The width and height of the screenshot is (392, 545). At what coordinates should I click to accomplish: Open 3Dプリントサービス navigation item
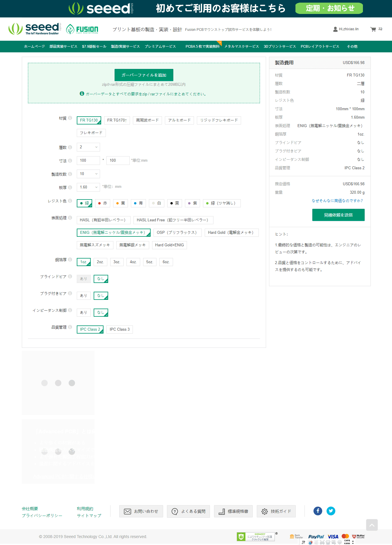(x=280, y=47)
